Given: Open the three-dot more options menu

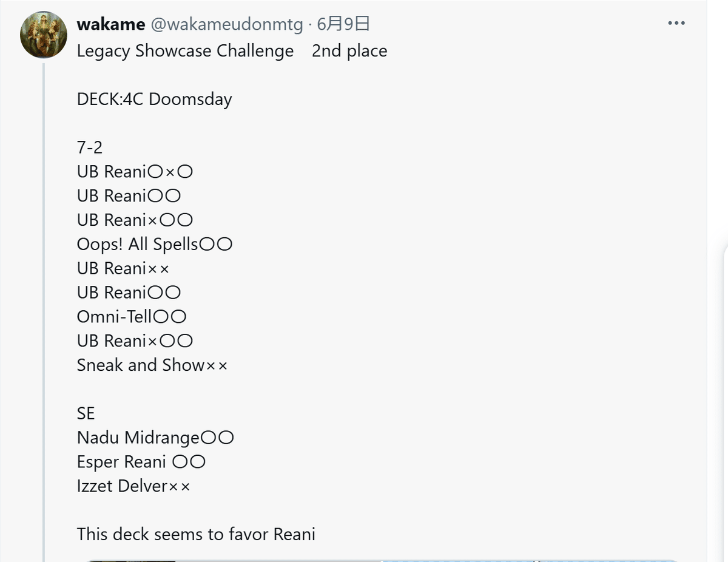Looking at the screenshot, I should (676, 24).
